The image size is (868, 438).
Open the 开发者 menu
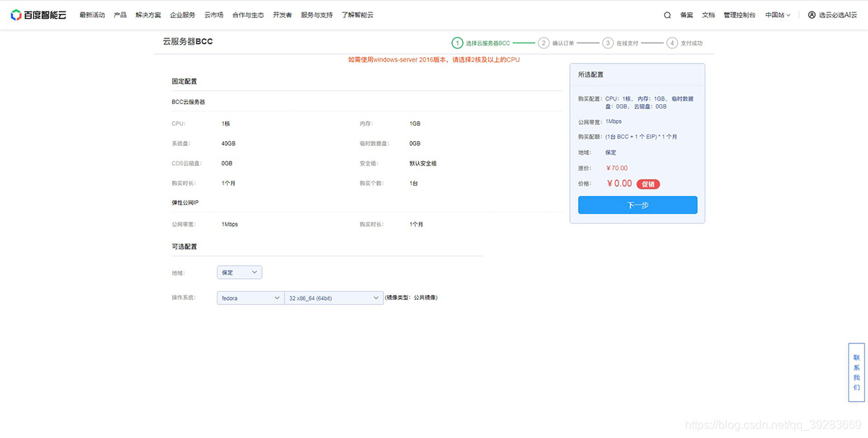click(282, 14)
